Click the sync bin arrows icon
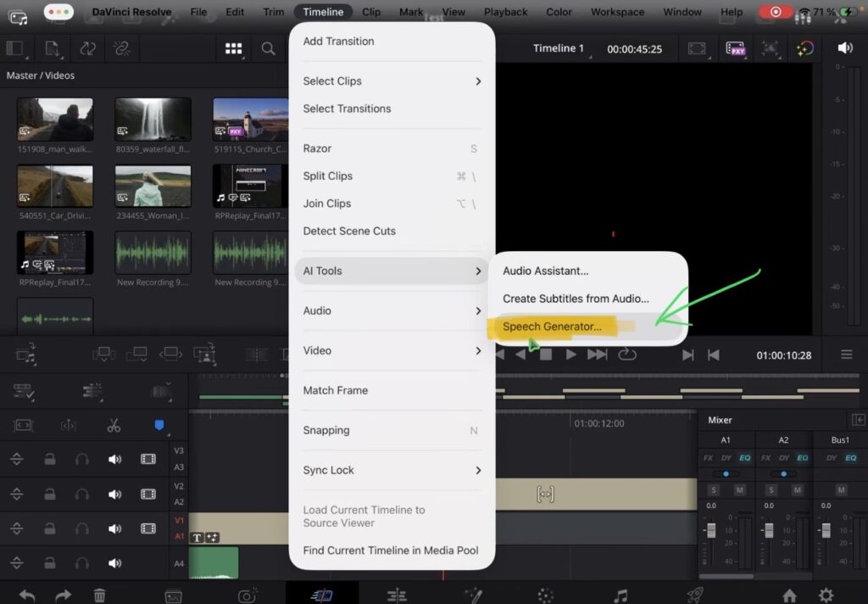Viewport: 868px width, 604px height. [x=87, y=48]
